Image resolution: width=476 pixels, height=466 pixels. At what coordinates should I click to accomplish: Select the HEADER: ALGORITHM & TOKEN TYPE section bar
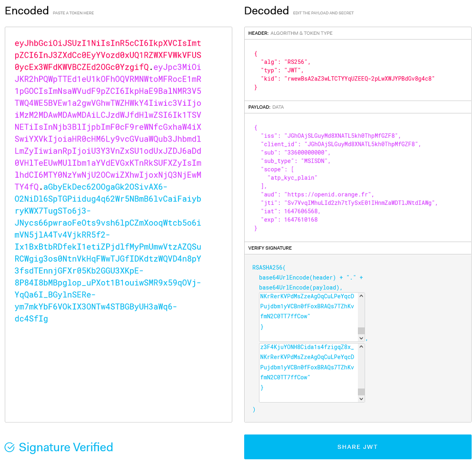pos(357,33)
